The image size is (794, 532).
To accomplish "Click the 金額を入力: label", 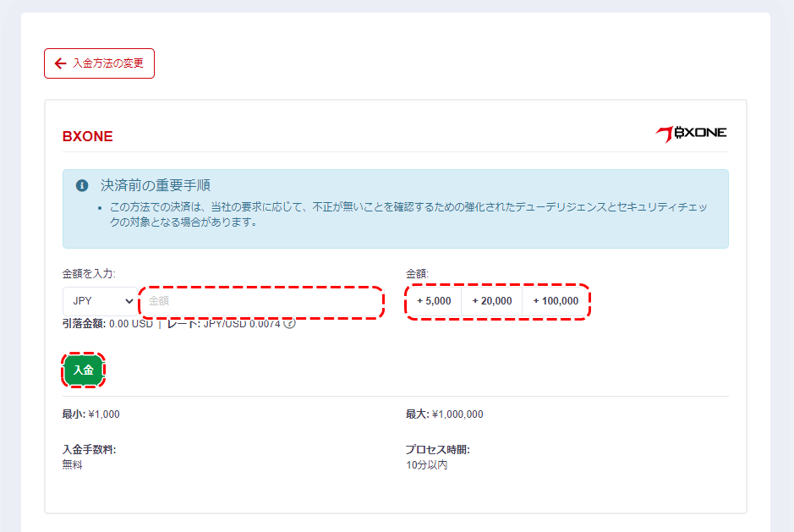I will (x=89, y=274).
